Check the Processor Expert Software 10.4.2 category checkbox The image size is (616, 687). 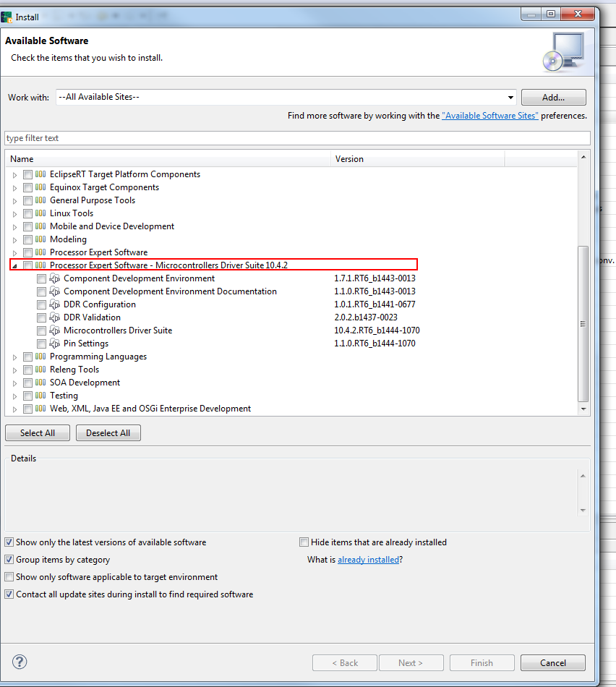28,265
